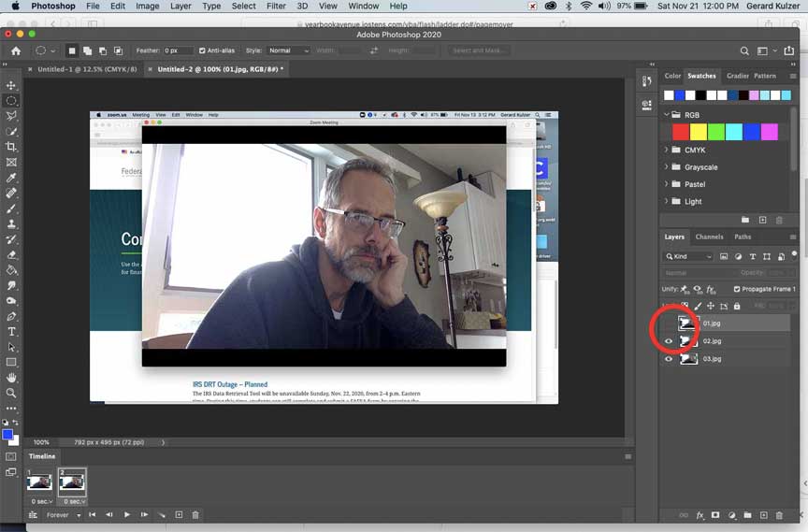808x532 pixels.
Task: Select the Healing Brush tool
Action: pyautogui.click(x=11, y=194)
